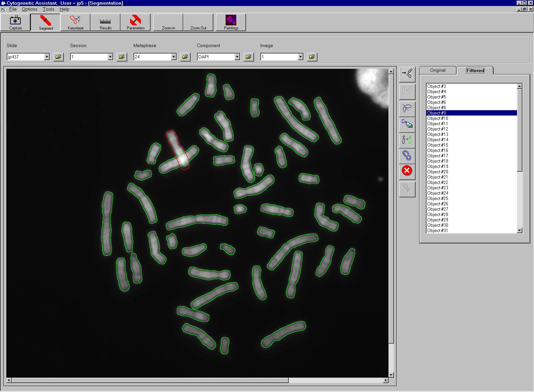Expand the Slide dropdown showing jp437

tap(47, 57)
